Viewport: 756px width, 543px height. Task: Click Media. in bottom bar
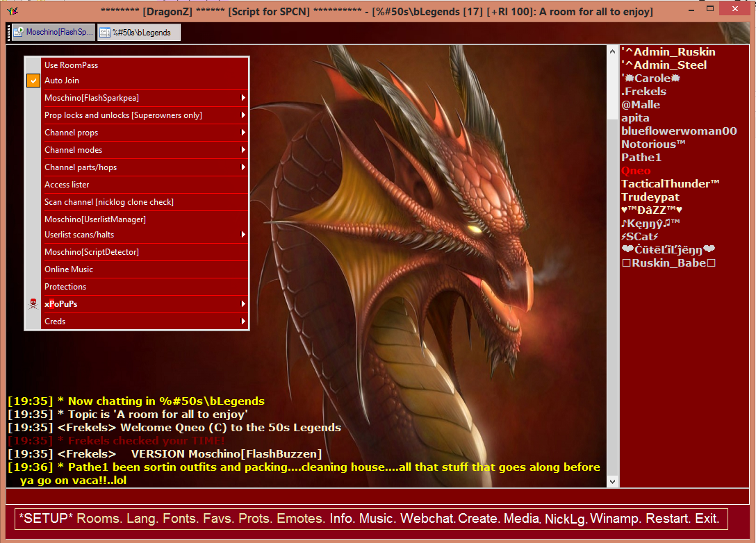tap(522, 519)
